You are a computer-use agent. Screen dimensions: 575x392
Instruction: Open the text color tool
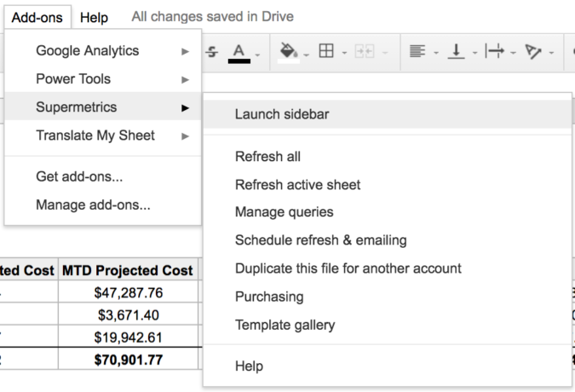239,51
